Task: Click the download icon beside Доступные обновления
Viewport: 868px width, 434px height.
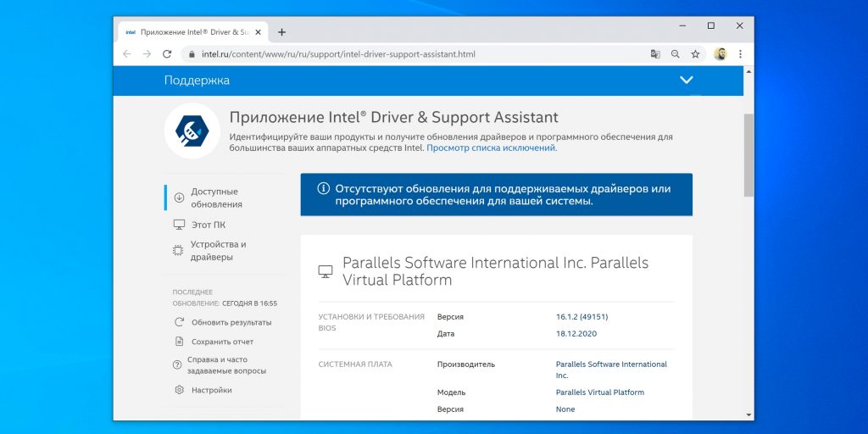Action: pos(179,198)
